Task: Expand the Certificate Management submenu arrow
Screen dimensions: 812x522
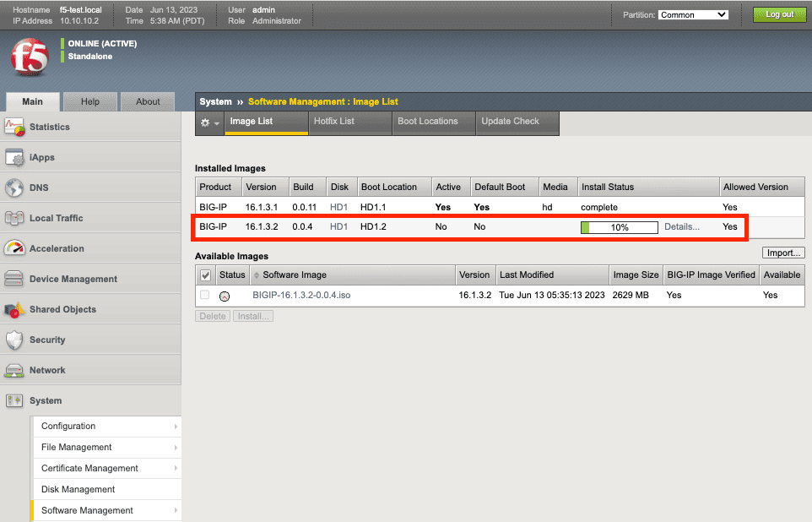Action: [176, 468]
